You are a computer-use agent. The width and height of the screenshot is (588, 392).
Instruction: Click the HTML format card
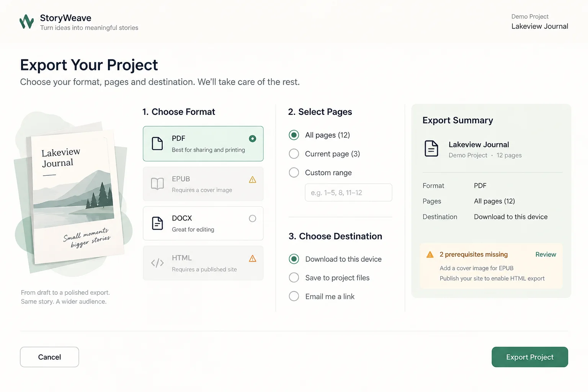[x=203, y=263]
